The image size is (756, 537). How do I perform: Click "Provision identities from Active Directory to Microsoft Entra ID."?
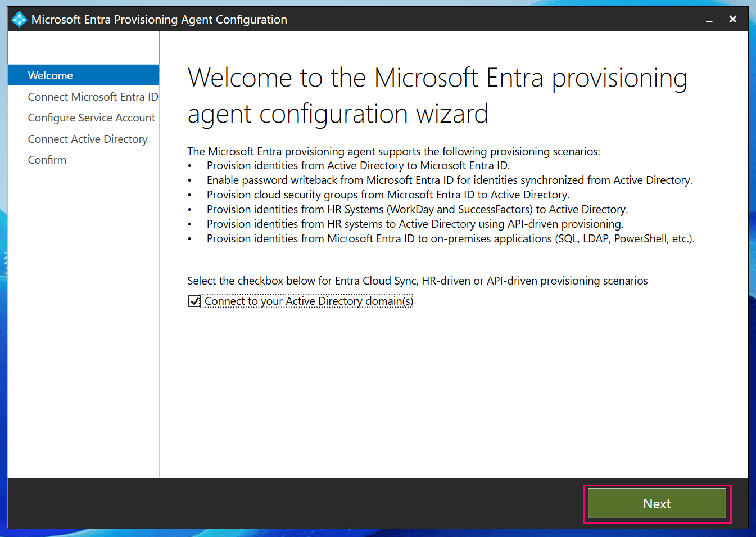click(x=358, y=165)
